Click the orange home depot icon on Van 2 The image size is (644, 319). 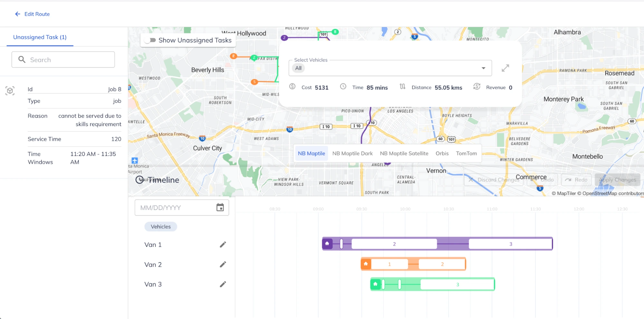click(366, 264)
